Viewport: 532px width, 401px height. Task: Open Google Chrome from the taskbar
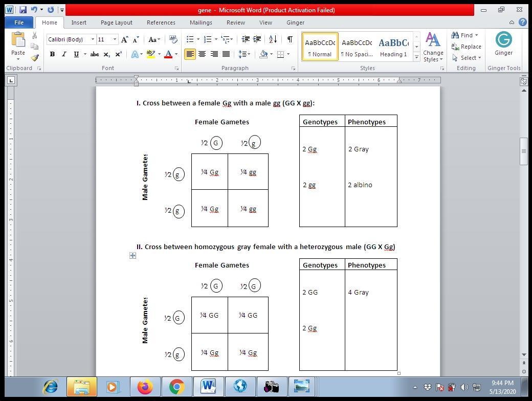pos(176,387)
